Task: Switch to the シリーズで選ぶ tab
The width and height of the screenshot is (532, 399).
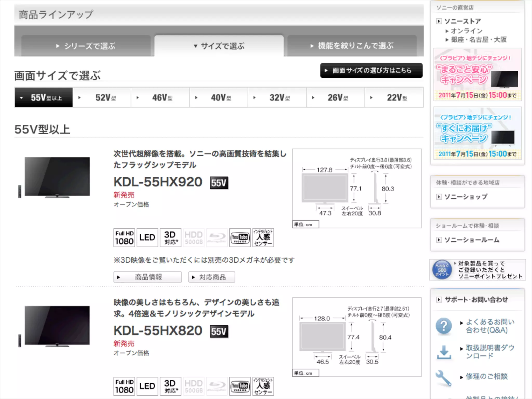Action: click(86, 46)
